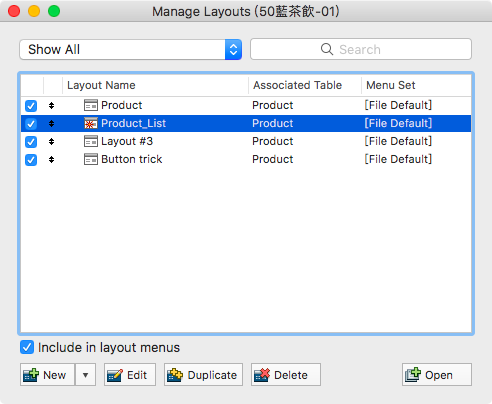Click the reorder handle for Product row
The height and width of the screenshot is (404, 492).
[x=51, y=106]
